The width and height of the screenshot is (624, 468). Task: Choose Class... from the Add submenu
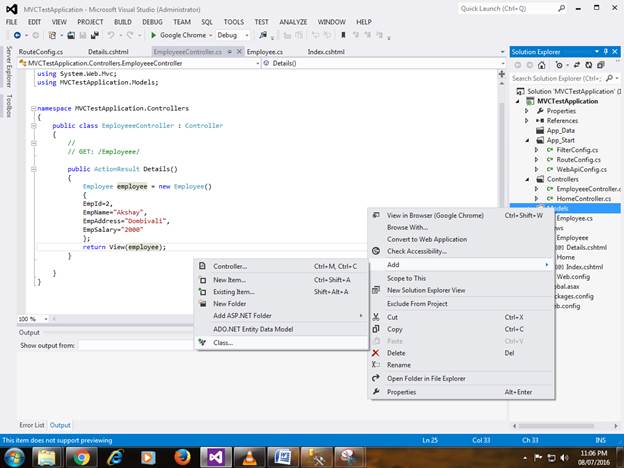(222, 342)
